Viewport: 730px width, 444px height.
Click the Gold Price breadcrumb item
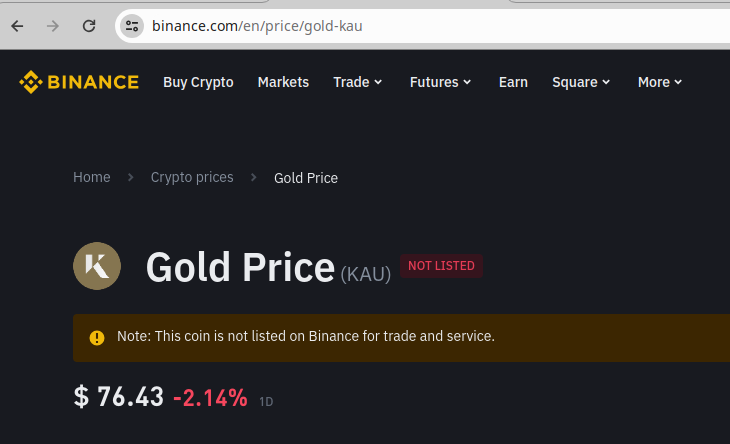coord(306,178)
